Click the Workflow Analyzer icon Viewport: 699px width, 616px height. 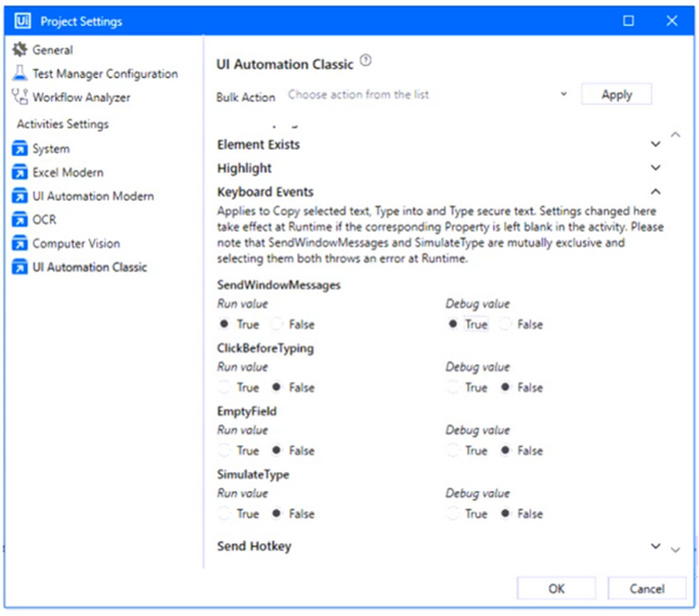click(20, 97)
